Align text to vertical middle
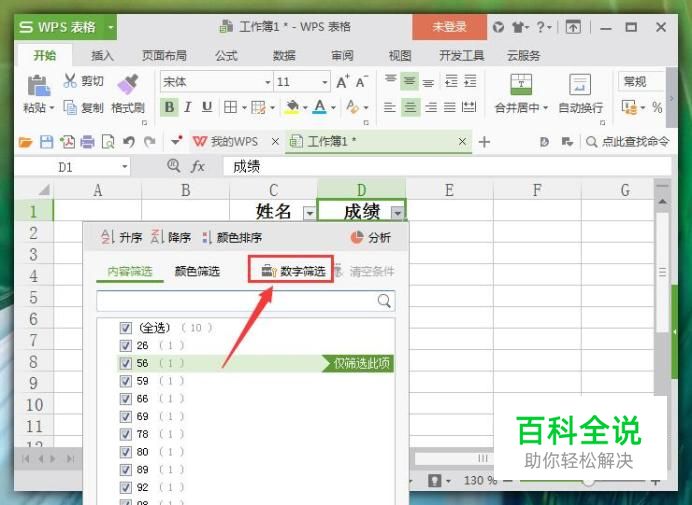Viewport: 692px width, 505px height. [x=410, y=82]
